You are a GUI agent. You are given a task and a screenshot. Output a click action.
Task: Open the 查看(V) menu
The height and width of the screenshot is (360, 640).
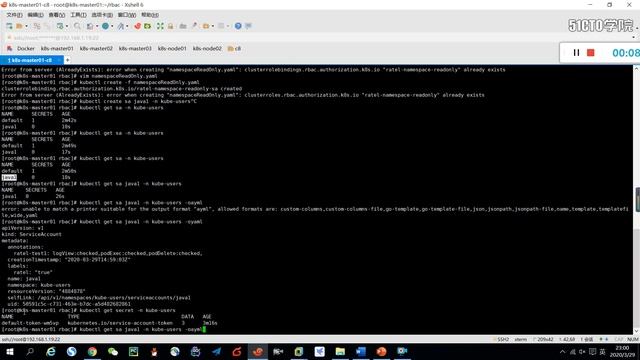click(x=57, y=15)
